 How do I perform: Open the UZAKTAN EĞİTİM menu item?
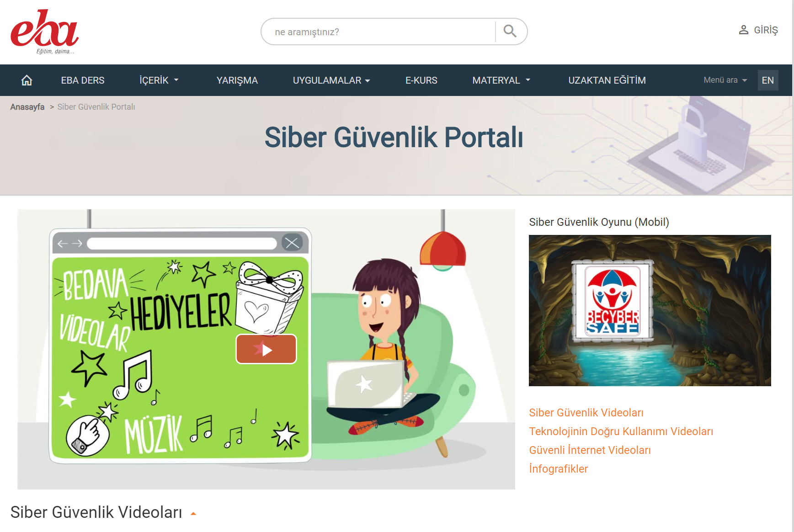point(607,80)
